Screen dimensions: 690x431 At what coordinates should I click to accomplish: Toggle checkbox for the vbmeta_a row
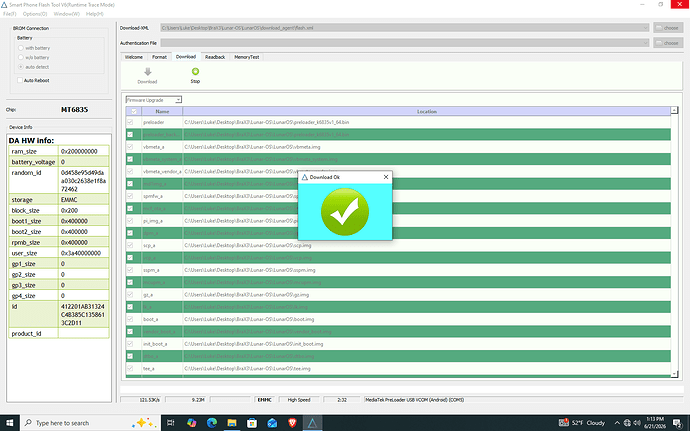pyautogui.click(x=130, y=147)
